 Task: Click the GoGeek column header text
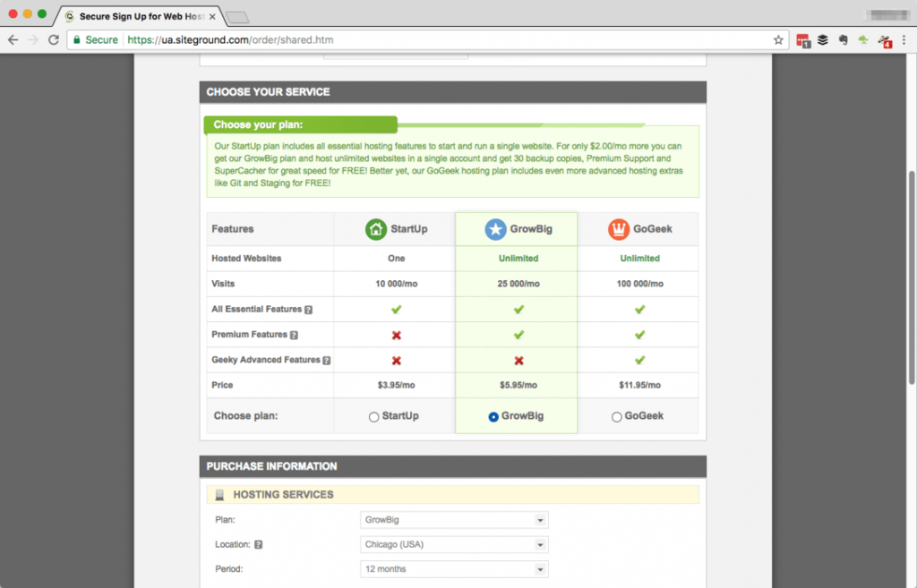[653, 229]
